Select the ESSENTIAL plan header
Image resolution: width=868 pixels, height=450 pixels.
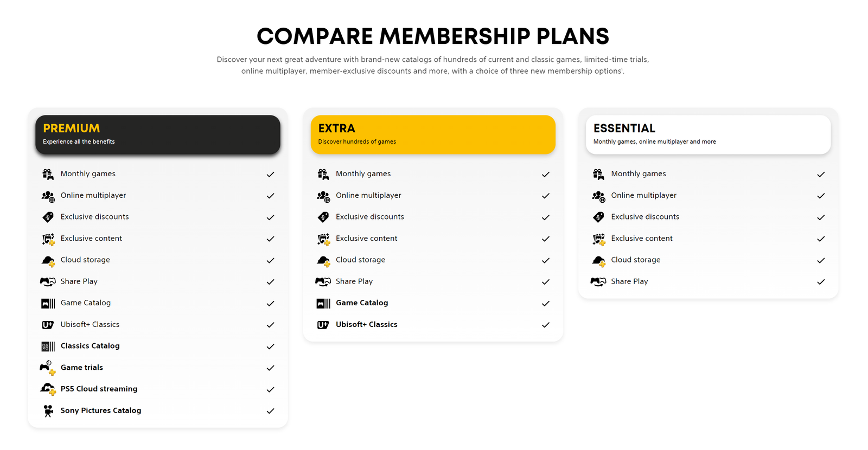(x=708, y=134)
